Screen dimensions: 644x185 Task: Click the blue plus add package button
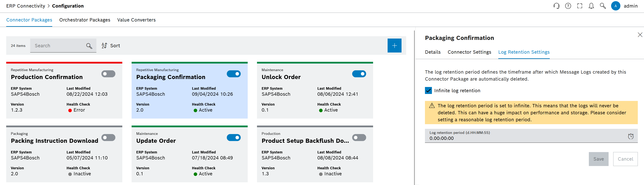tap(394, 46)
